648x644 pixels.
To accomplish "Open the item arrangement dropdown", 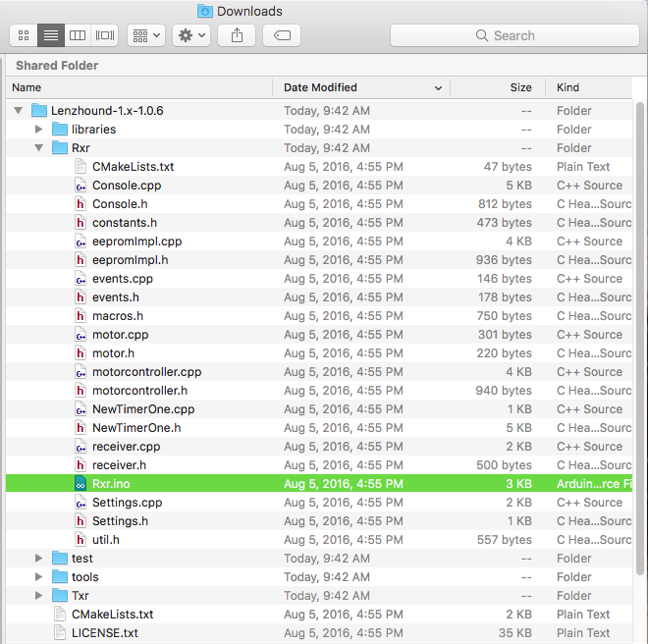I will (146, 35).
